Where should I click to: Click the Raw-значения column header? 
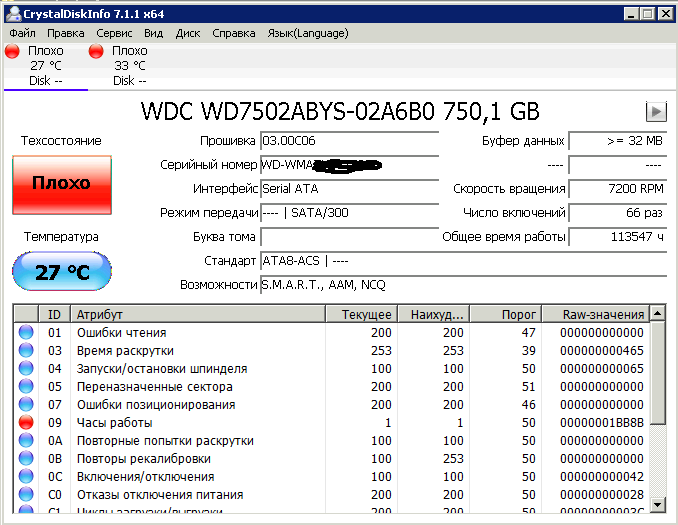tap(596, 314)
